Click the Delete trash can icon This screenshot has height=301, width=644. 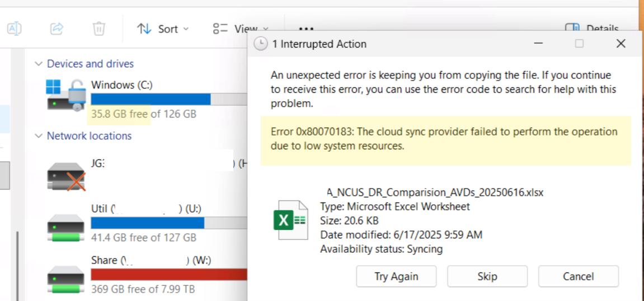[98, 29]
